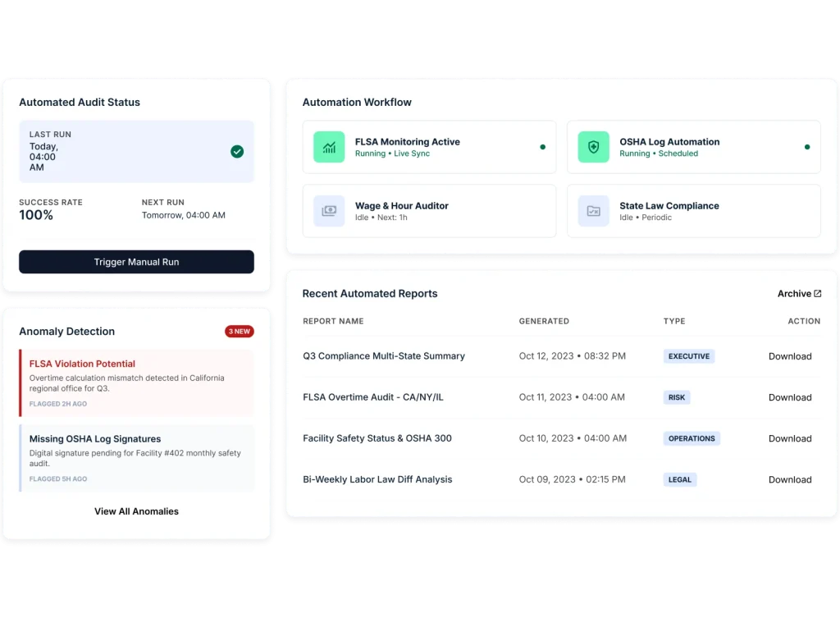Viewport: 840px width, 623px height.
Task: Click the 3 NEW anomalies badge
Action: point(239,332)
